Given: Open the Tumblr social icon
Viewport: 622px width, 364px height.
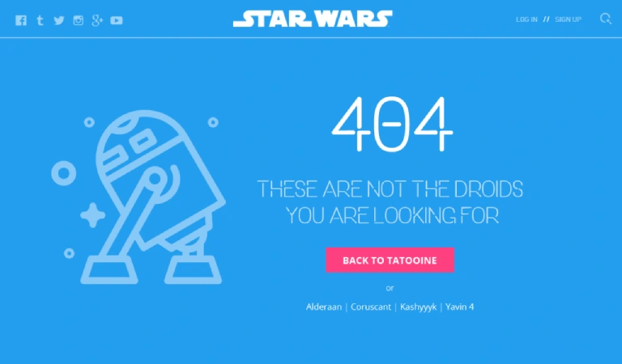Looking at the screenshot, I should click(x=40, y=20).
